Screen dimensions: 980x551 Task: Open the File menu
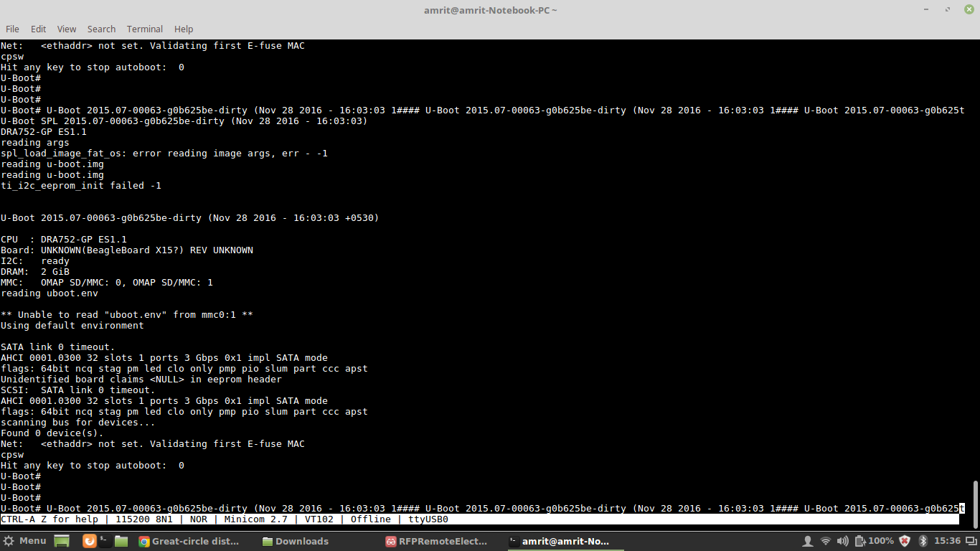tap(12, 29)
